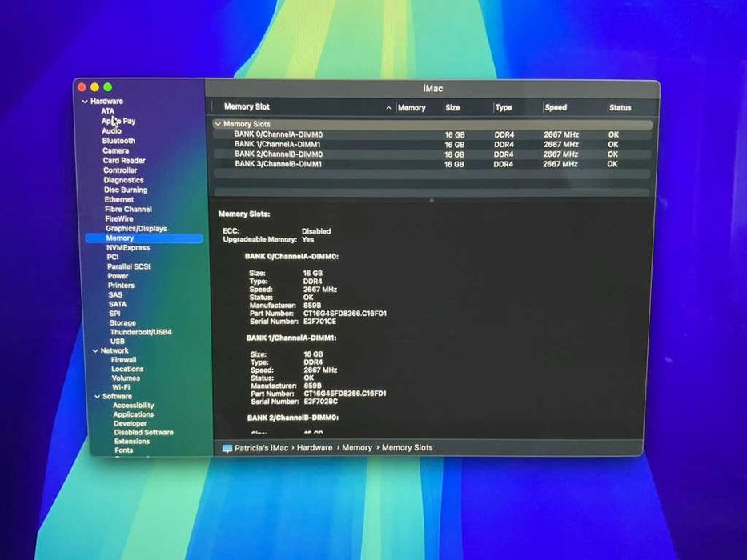Open Firewall under Network
The width and height of the screenshot is (747, 560).
click(124, 360)
